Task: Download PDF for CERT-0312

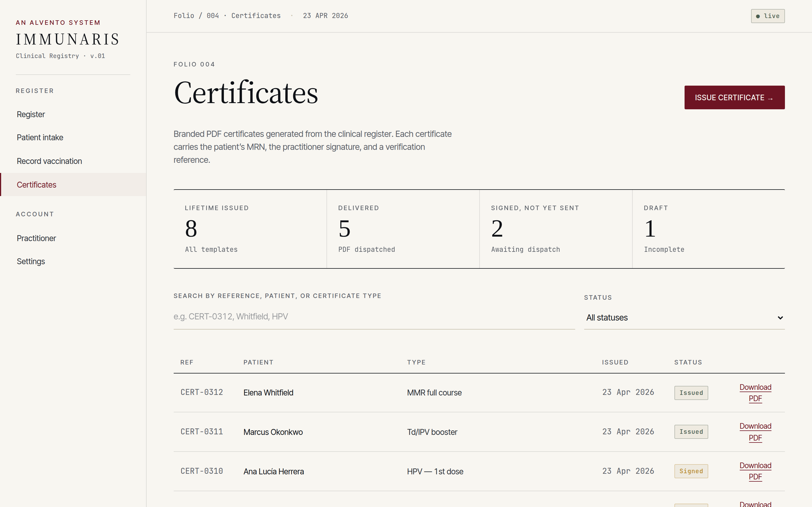Action: click(x=755, y=393)
